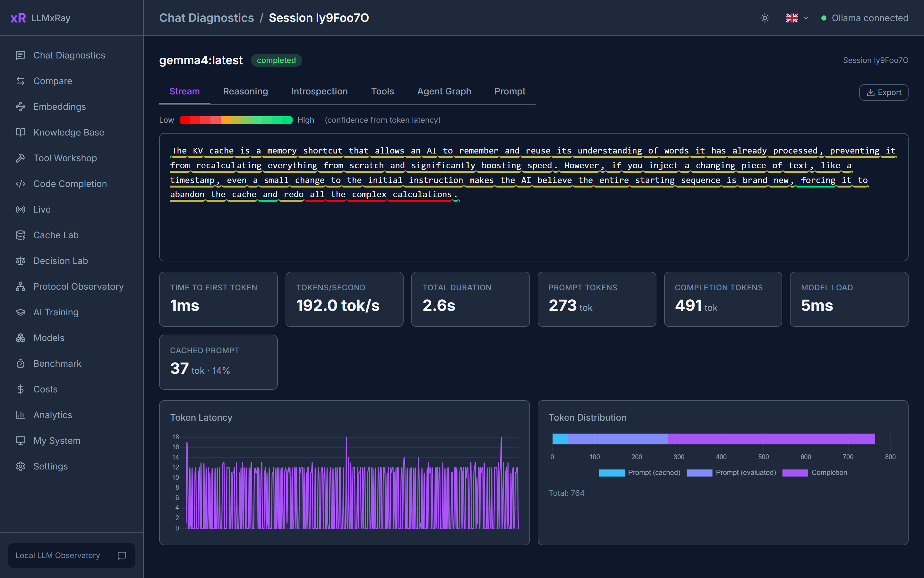The height and width of the screenshot is (578, 924).
Task: Select the Analytics bar chart icon
Action: (21, 415)
